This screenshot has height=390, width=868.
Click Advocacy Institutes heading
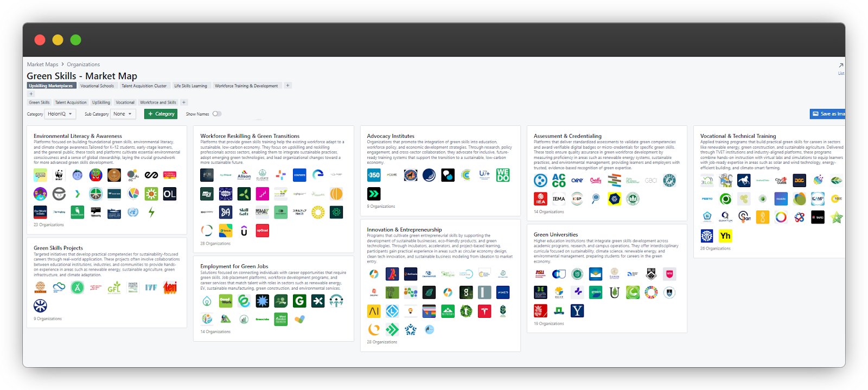tap(391, 136)
